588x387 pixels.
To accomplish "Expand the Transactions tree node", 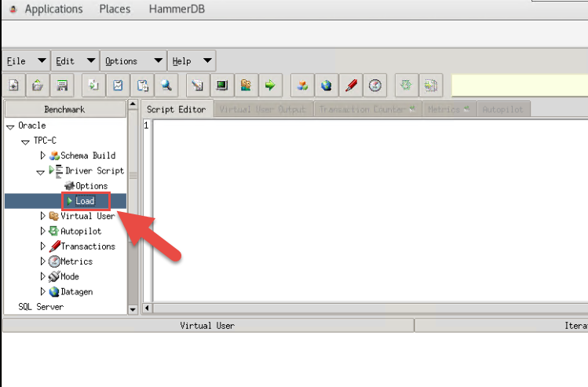I will tap(42, 246).
